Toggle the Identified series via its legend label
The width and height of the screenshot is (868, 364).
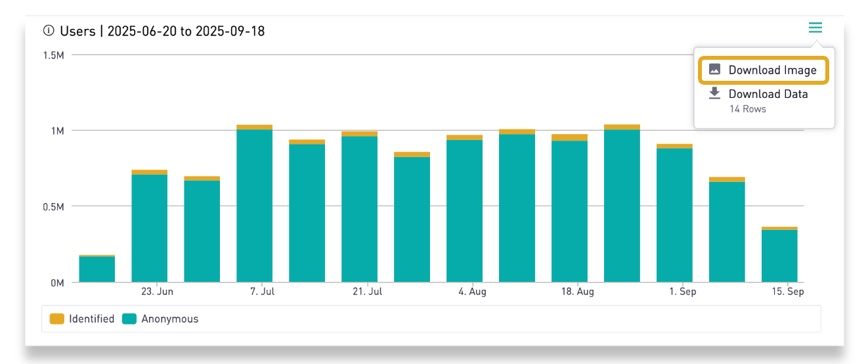point(91,319)
